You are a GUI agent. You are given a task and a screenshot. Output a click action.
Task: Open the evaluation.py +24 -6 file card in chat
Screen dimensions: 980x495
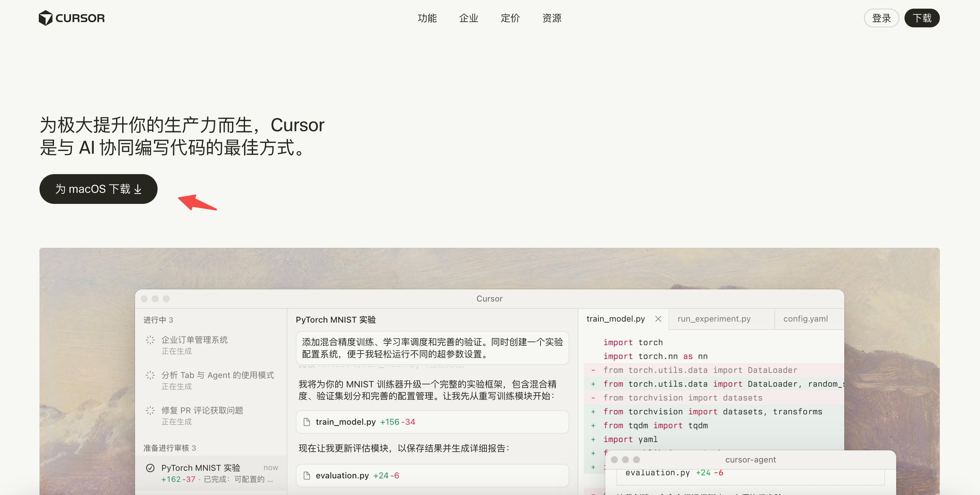click(432, 476)
